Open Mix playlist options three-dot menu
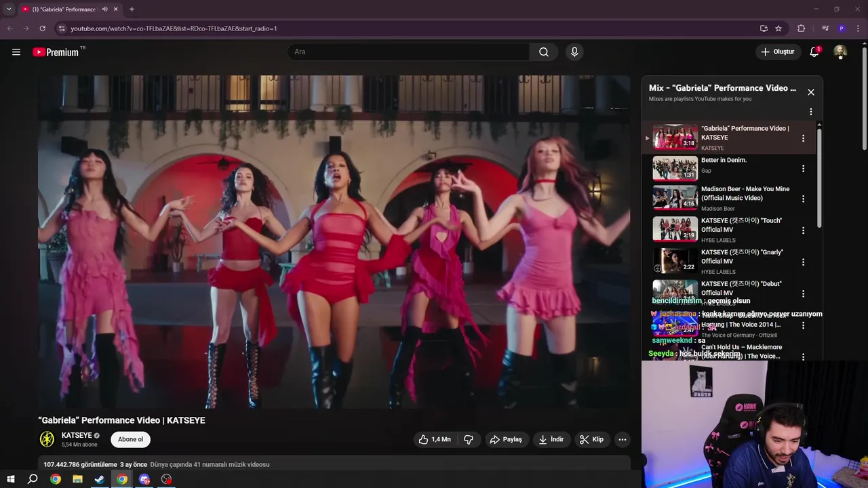868x488 pixels. tap(810, 112)
